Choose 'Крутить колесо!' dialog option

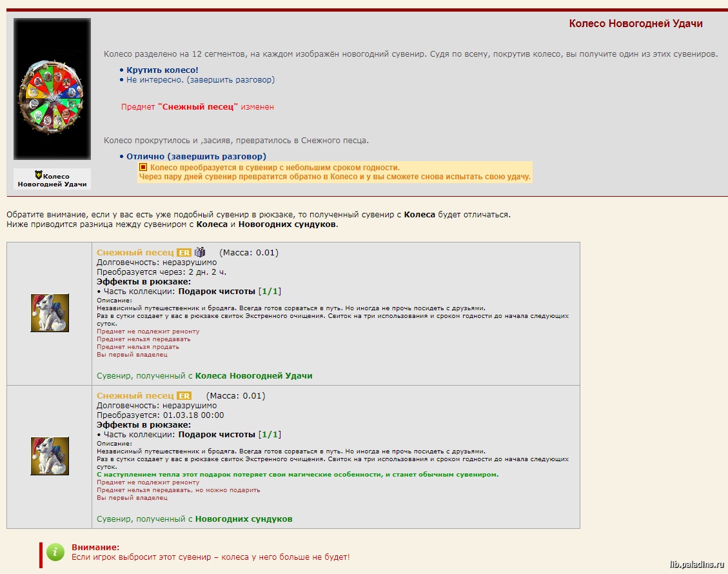(162, 70)
